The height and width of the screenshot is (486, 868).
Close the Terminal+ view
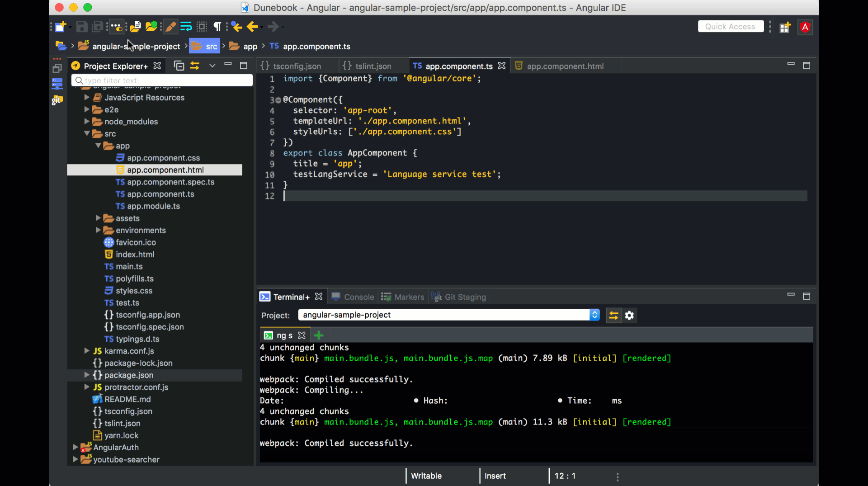tap(319, 297)
